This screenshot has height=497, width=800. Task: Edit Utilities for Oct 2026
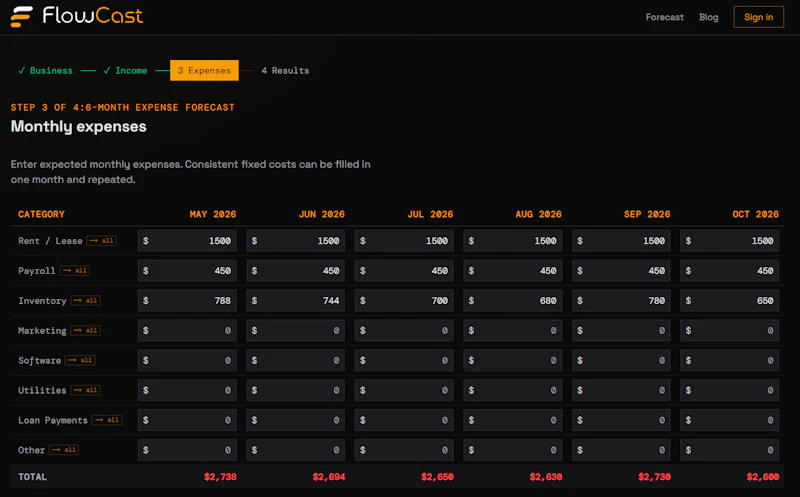pos(730,390)
